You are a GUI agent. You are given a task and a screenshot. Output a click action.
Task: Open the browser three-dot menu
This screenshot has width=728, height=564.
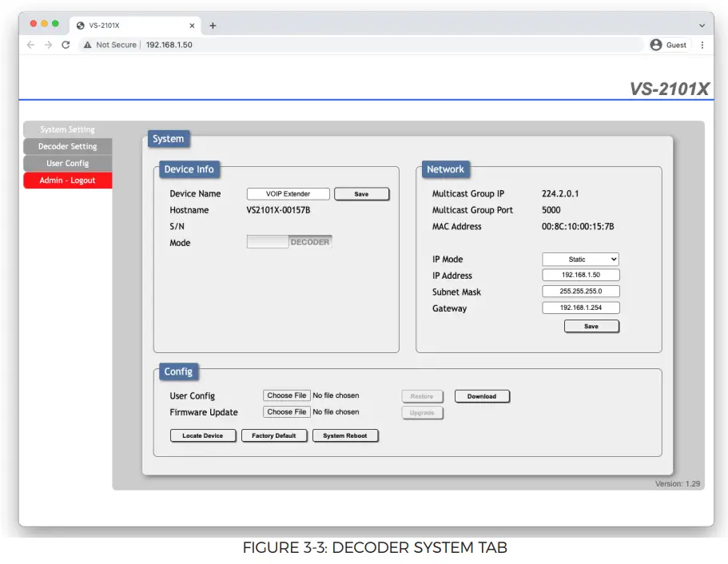tap(702, 45)
